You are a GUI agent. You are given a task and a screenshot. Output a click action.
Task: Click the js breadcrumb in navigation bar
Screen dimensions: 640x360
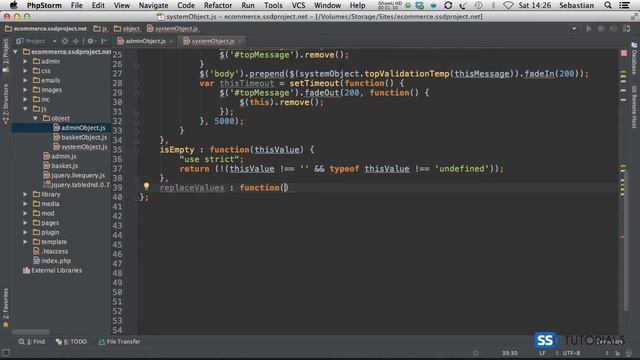click(x=100, y=29)
